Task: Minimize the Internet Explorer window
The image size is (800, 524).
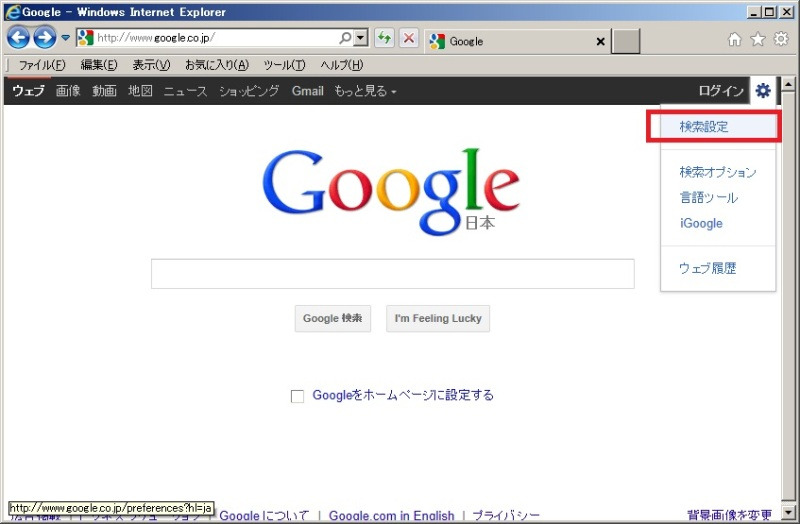Action: pyautogui.click(x=754, y=12)
